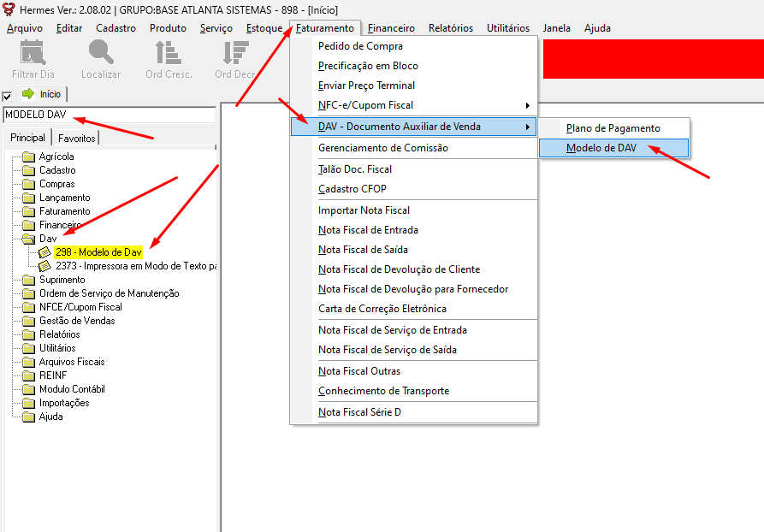
Task: Choose Enviar Preço Terminal menu entry
Action: point(414,86)
